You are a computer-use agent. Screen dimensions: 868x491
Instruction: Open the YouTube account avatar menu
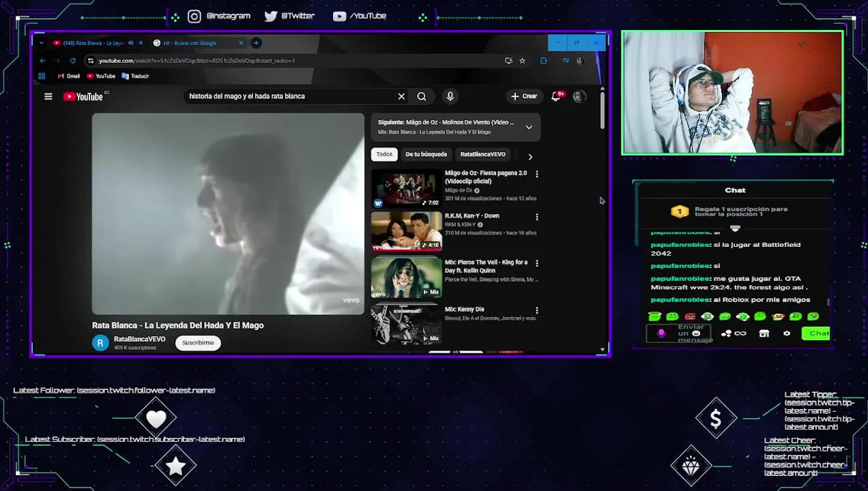click(x=579, y=97)
